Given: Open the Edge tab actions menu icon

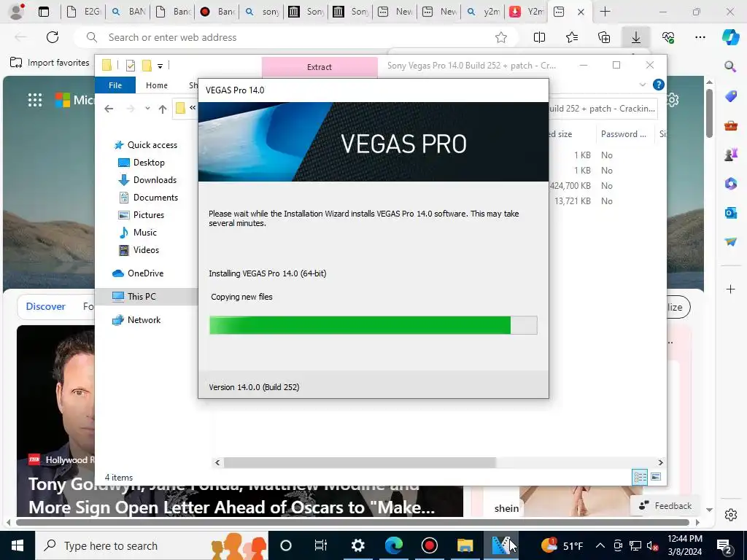Looking at the screenshot, I should pos(44,12).
